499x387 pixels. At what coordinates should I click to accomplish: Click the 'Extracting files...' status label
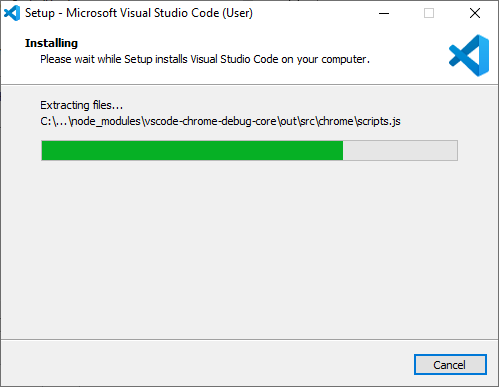pos(81,105)
